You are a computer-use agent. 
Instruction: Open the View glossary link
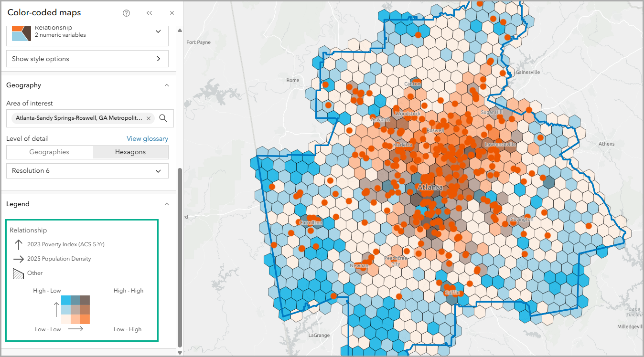[x=147, y=138]
